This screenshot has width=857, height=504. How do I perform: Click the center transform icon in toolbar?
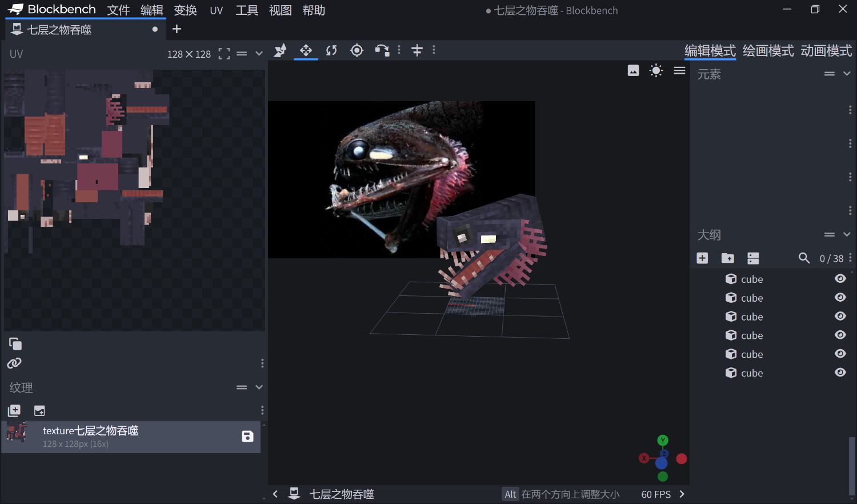pos(417,50)
